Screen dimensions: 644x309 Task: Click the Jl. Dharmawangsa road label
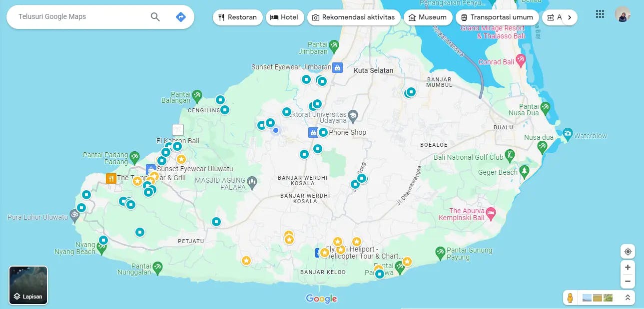pos(410,186)
